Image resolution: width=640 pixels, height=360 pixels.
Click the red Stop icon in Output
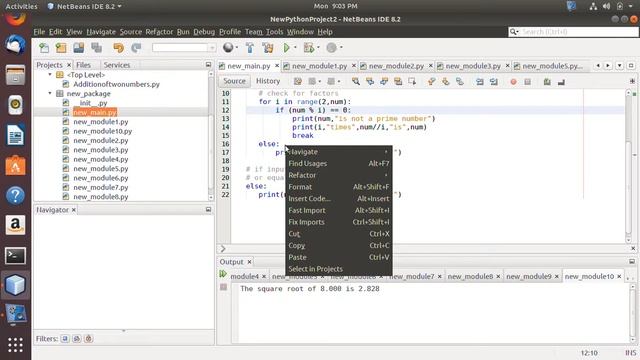(223, 287)
